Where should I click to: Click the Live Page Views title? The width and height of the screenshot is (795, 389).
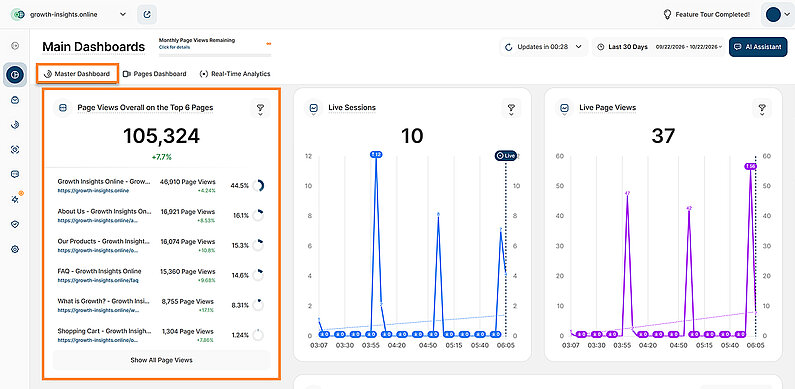(x=607, y=108)
